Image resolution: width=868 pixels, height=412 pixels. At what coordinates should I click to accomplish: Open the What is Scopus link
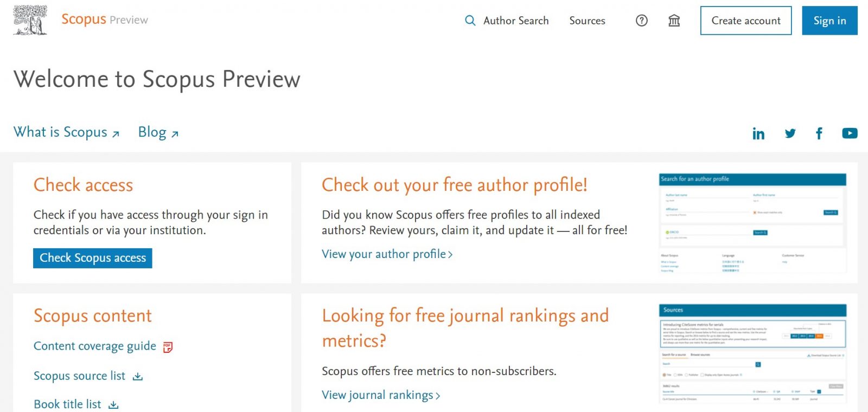pyautogui.click(x=60, y=132)
